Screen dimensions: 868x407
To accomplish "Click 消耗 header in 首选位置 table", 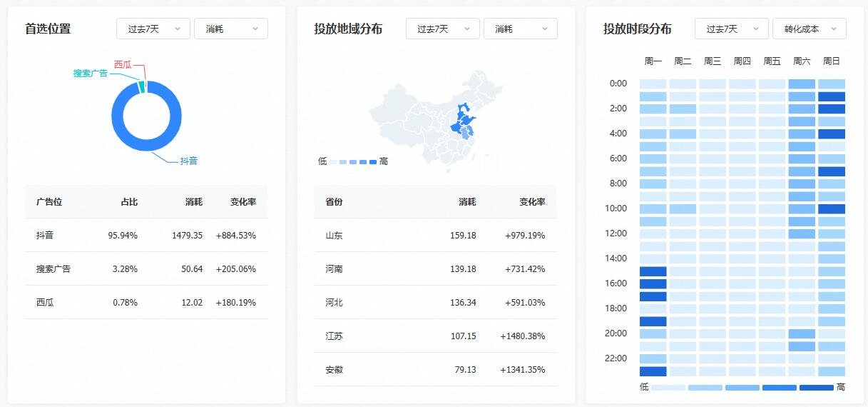I will pyautogui.click(x=193, y=202).
